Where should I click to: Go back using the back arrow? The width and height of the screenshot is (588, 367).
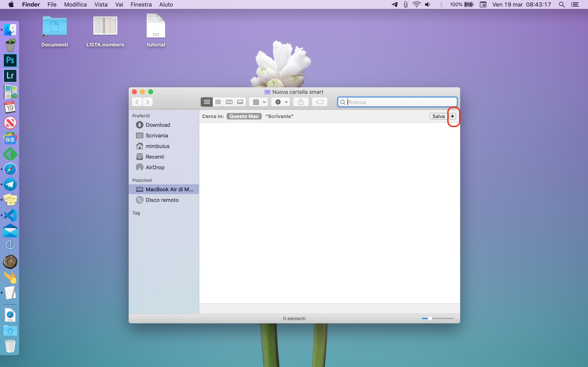click(137, 102)
